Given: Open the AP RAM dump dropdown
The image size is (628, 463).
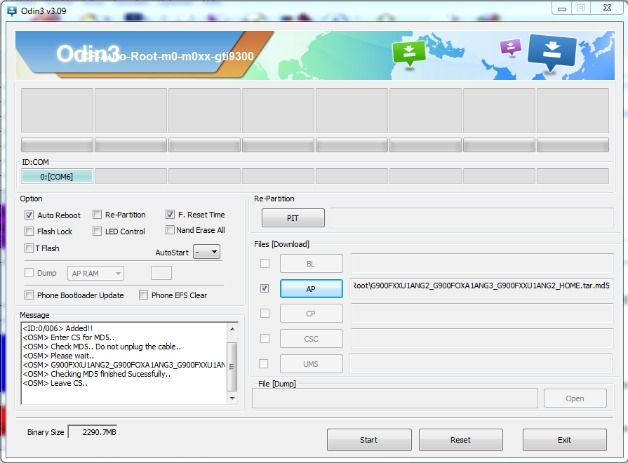Looking at the screenshot, I should click(95, 274).
